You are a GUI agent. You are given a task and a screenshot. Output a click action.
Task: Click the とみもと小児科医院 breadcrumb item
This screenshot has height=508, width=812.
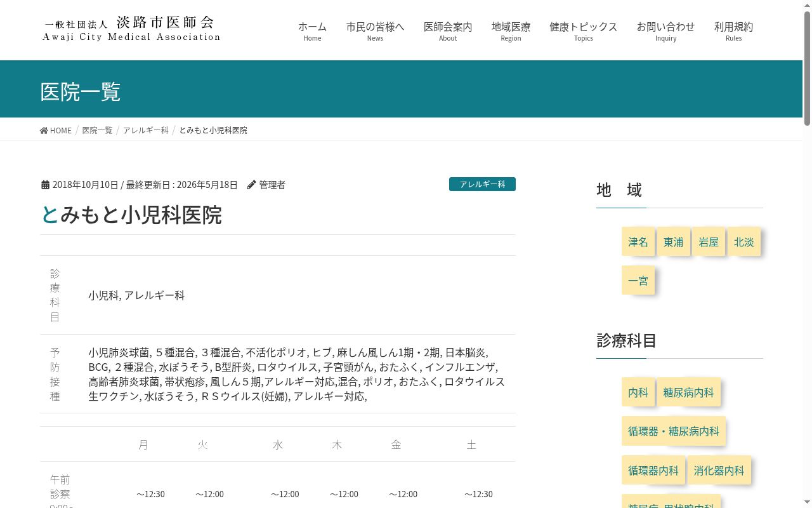[x=213, y=130]
